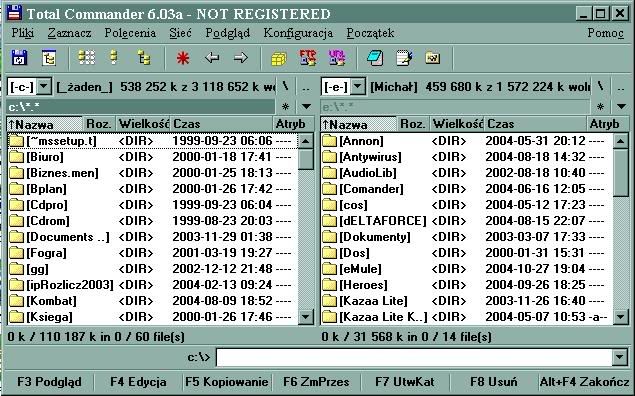Click the cyan notepad toolbar icon
Screen dimensions: 635x396
point(375,58)
